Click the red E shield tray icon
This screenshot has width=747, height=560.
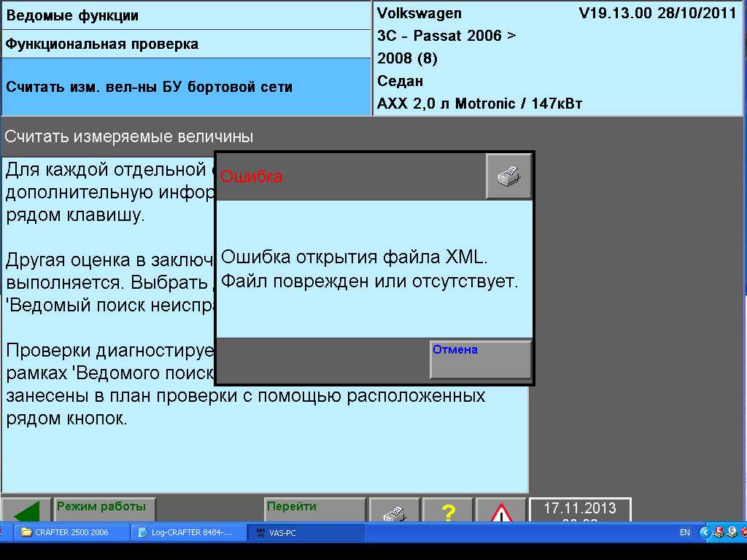pyautogui.click(x=719, y=532)
